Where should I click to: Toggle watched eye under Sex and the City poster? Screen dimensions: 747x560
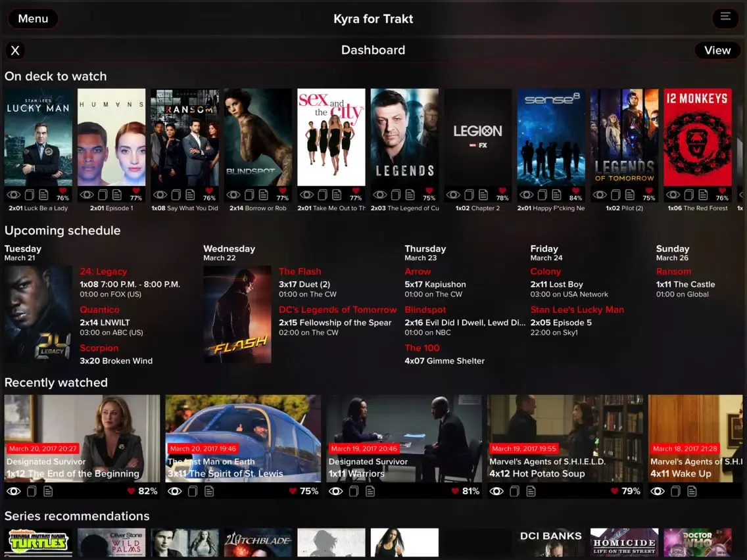[306, 195]
